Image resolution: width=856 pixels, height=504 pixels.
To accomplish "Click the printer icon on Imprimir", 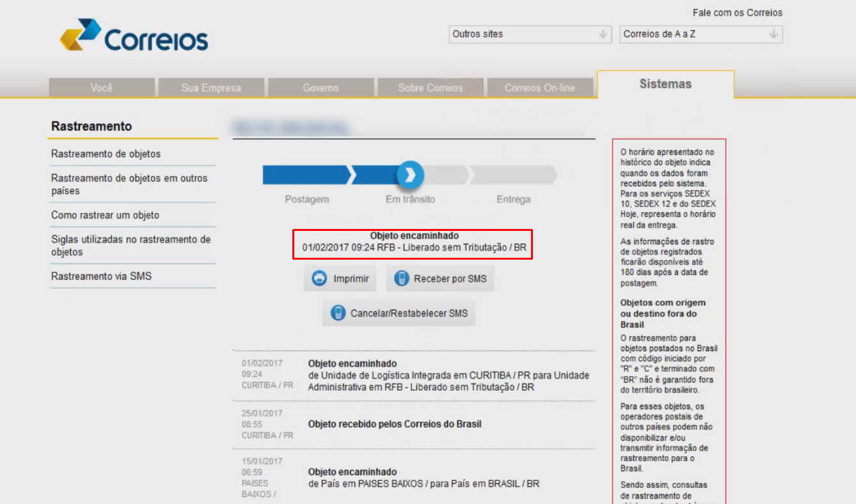I will (319, 279).
